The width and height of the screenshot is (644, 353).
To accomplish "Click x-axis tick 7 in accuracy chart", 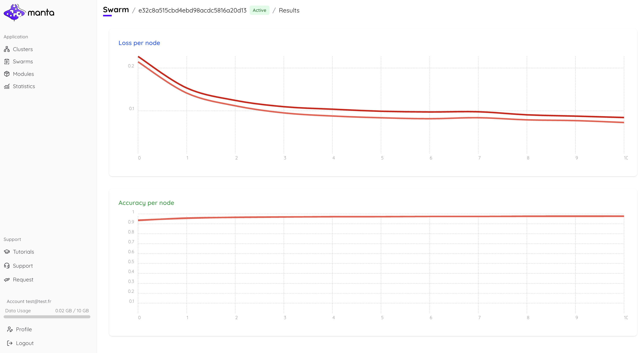I will tap(479, 317).
